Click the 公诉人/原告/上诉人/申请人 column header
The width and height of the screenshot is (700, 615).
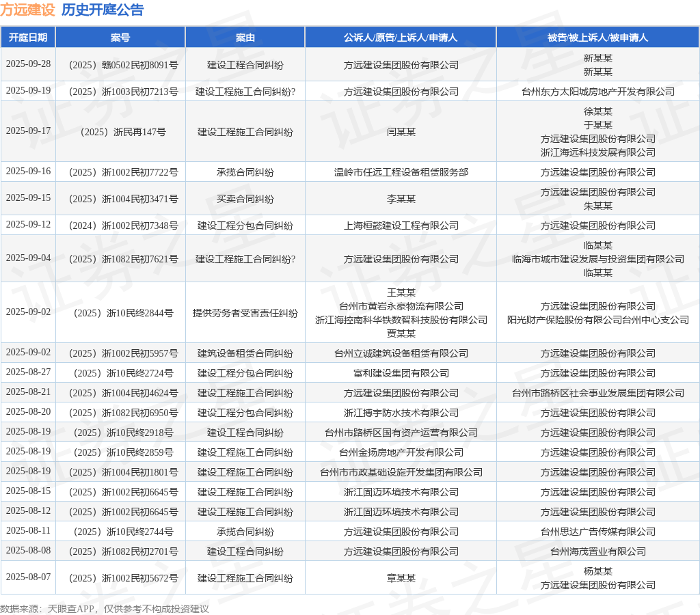pyautogui.click(x=401, y=38)
